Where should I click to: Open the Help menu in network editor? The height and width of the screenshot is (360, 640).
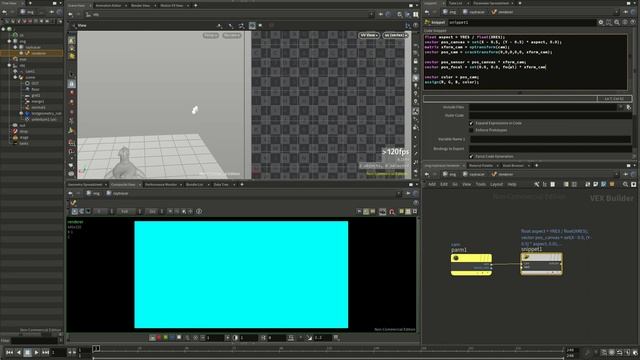[x=512, y=184]
